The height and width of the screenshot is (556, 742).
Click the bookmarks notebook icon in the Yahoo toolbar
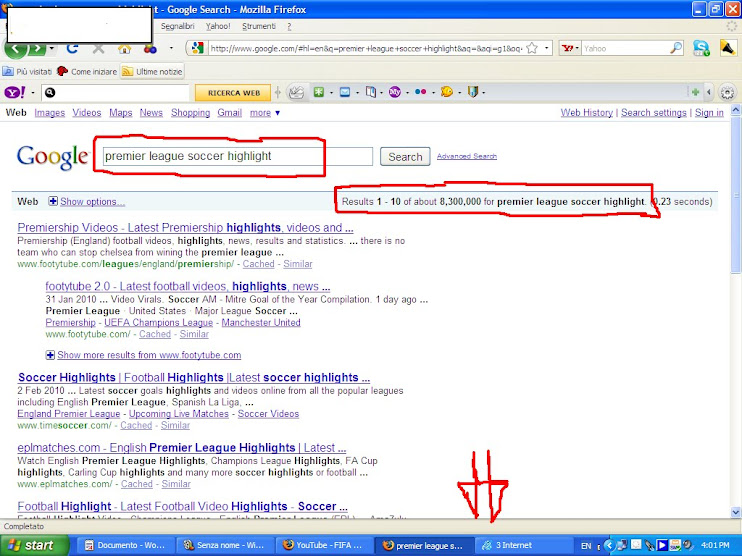371,92
